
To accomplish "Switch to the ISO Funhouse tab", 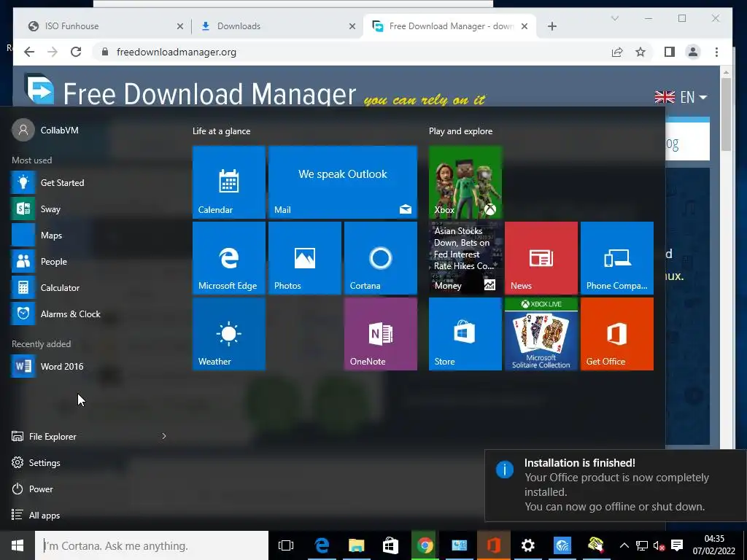I will point(101,26).
